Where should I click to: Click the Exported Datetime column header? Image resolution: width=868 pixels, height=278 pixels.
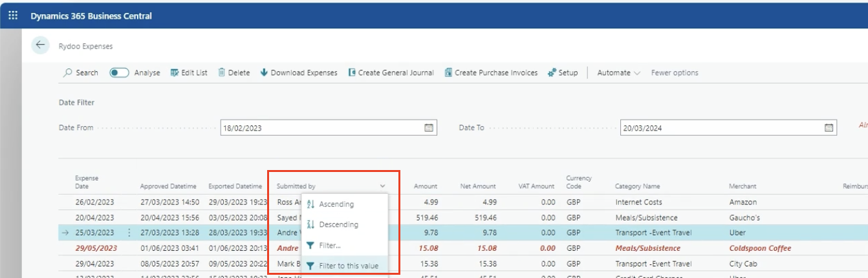click(x=235, y=186)
